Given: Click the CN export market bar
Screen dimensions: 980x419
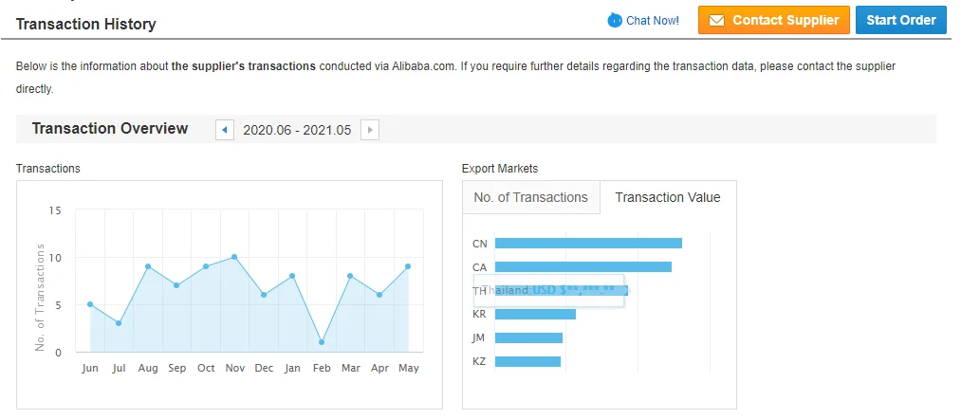Looking at the screenshot, I should [x=588, y=244].
